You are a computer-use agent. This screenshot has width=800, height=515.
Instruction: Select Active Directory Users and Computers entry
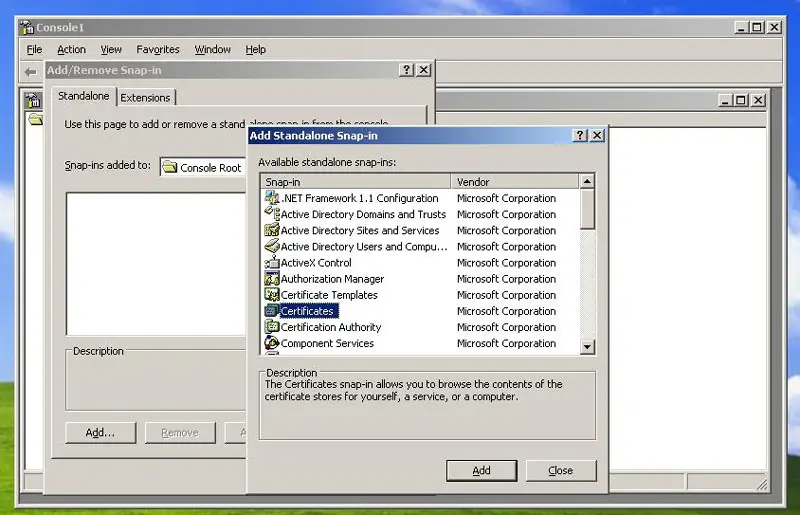364,247
